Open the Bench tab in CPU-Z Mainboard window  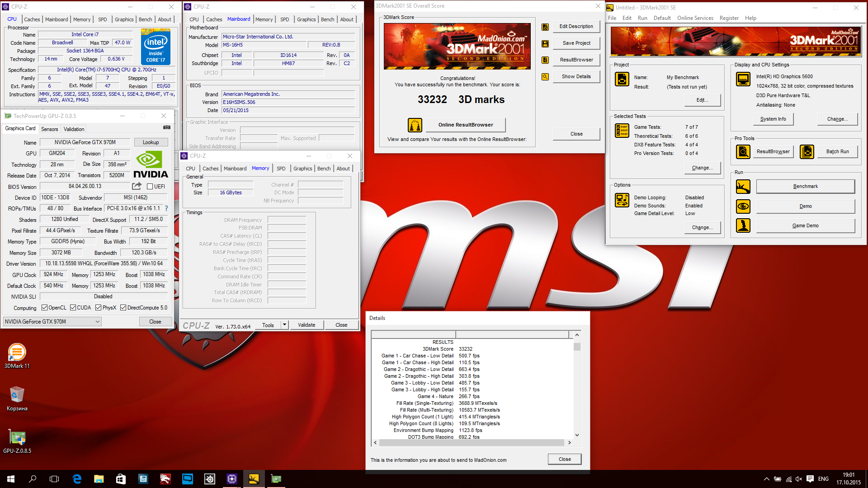coord(328,19)
